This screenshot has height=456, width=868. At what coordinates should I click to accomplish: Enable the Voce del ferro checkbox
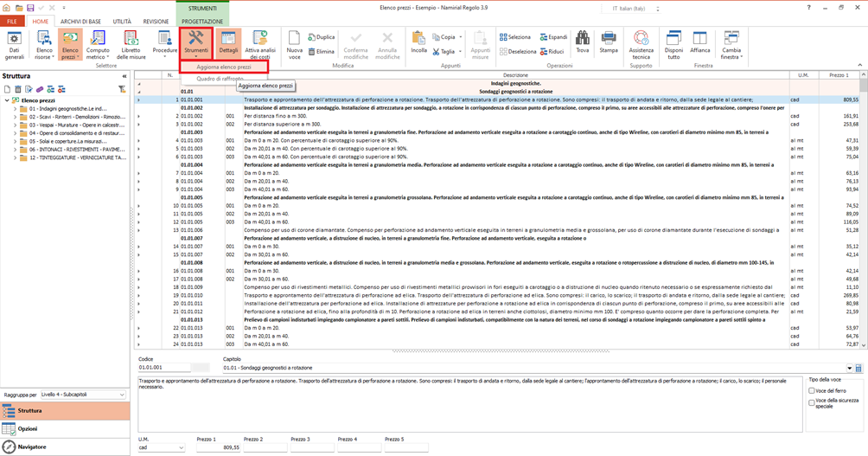click(812, 390)
